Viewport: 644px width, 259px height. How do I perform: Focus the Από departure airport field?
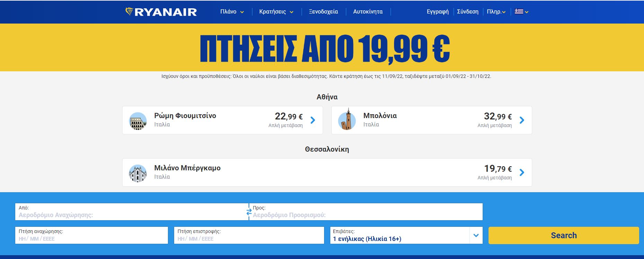132,212
